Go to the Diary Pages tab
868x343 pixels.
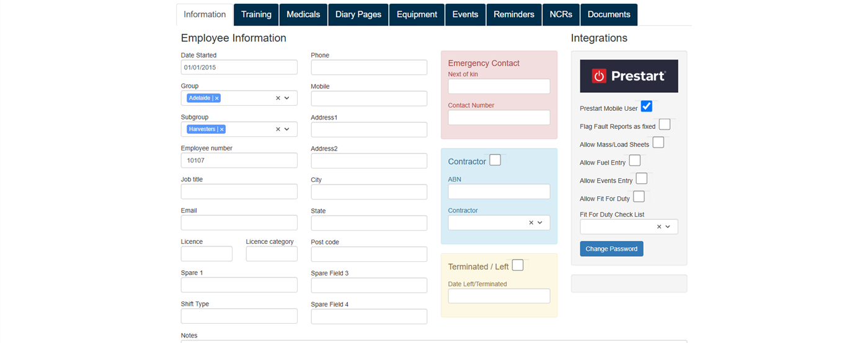[358, 15]
